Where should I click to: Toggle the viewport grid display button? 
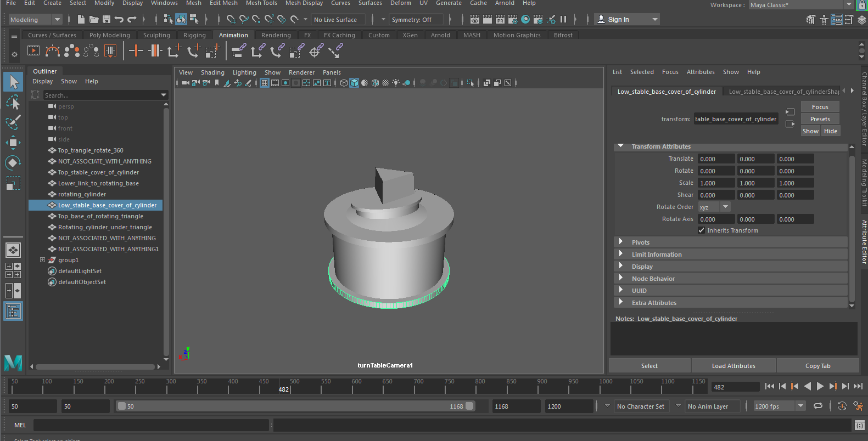265,83
